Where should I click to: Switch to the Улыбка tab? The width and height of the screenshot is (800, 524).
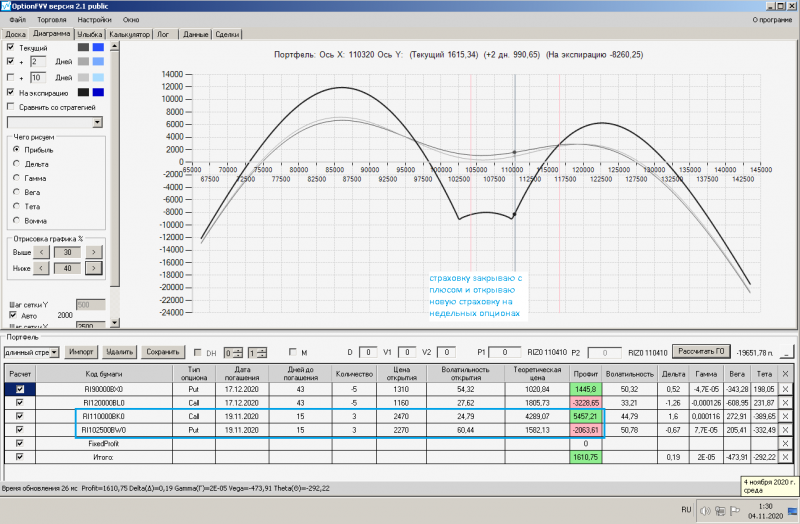pos(89,34)
